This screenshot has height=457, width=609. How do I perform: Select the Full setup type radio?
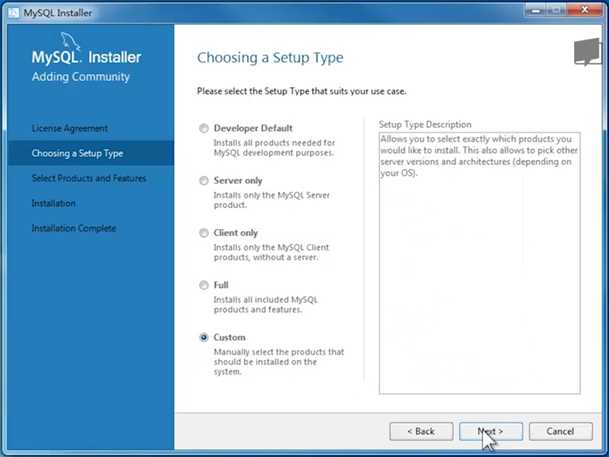[204, 285]
